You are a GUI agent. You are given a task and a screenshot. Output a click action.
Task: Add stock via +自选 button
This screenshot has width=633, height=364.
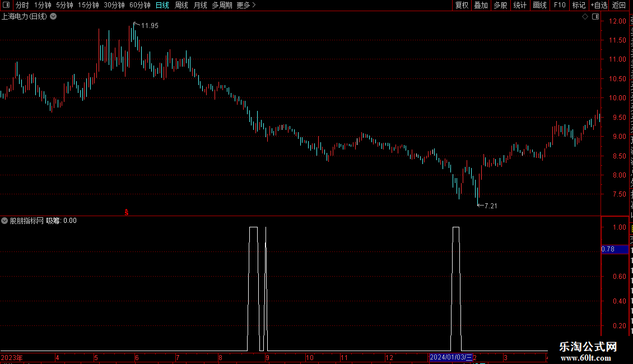click(x=599, y=5)
